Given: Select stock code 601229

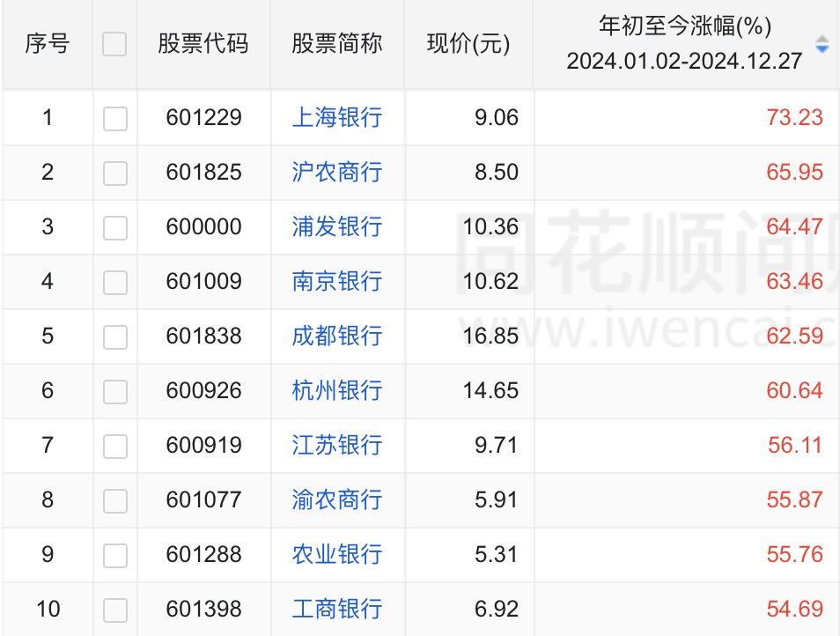Looking at the screenshot, I should pos(203,117).
